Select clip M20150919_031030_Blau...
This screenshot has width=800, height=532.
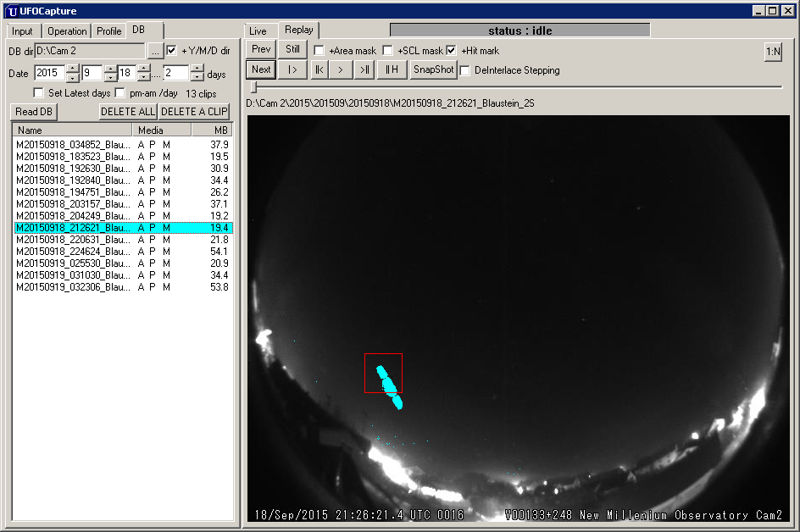pyautogui.click(x=123, y=275)
